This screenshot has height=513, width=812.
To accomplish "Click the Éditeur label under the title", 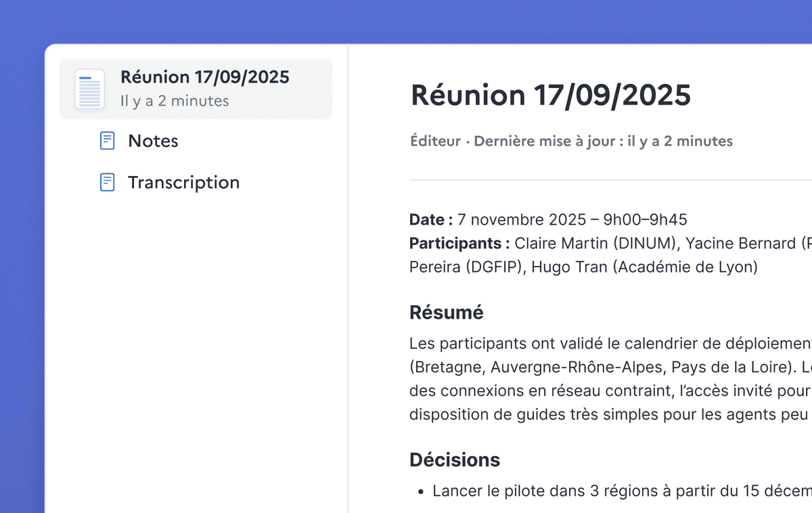I will tap(435, 141).
